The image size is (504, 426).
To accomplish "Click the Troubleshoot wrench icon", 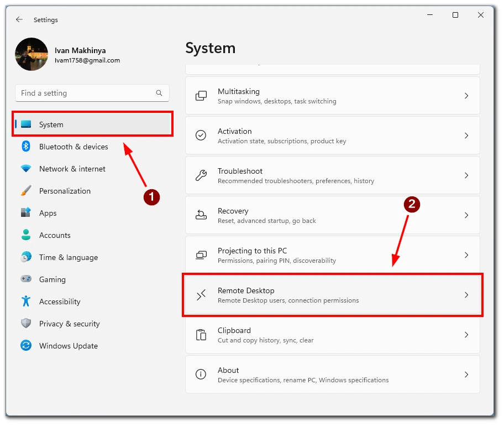I will click(201, 175).
